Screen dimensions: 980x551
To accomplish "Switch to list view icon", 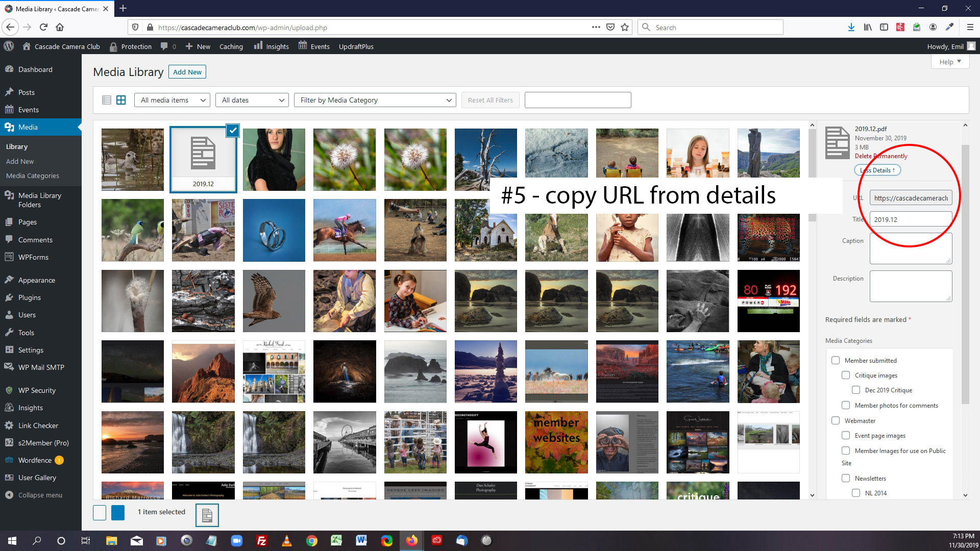I will (106, 100).
